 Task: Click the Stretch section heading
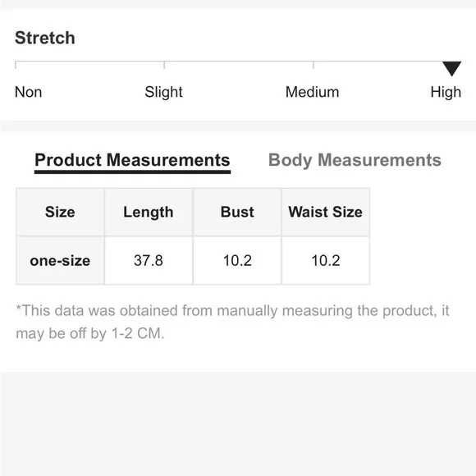45,38
